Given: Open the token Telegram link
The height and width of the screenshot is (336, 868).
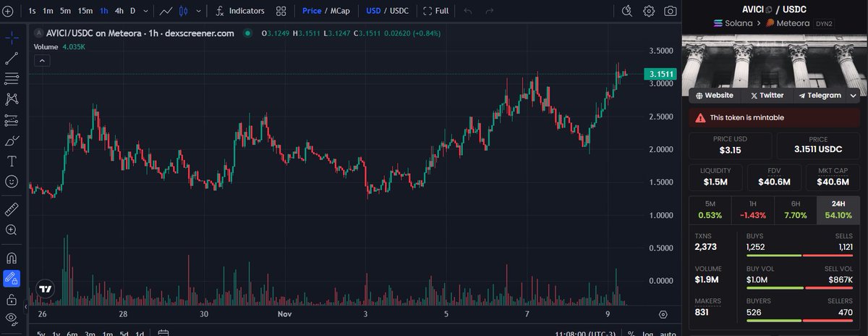Looking at the screenshot, I should 820,95.
